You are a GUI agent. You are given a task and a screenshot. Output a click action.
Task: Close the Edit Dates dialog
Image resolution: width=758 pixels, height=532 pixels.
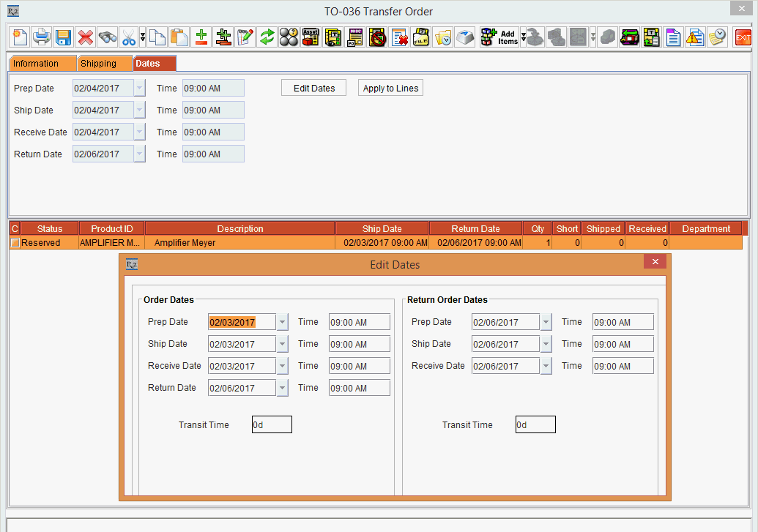click(655, 262)
